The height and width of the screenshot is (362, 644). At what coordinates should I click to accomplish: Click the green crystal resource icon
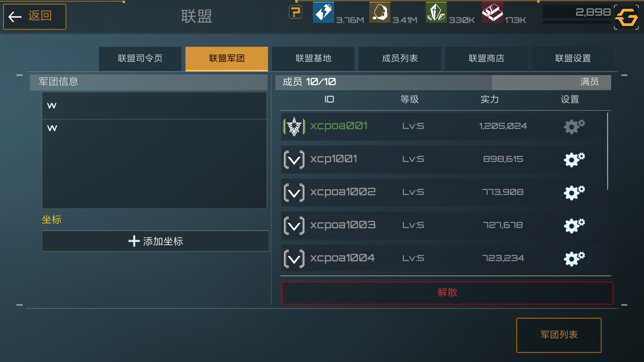pyautogui.click(x=436, y=12)
